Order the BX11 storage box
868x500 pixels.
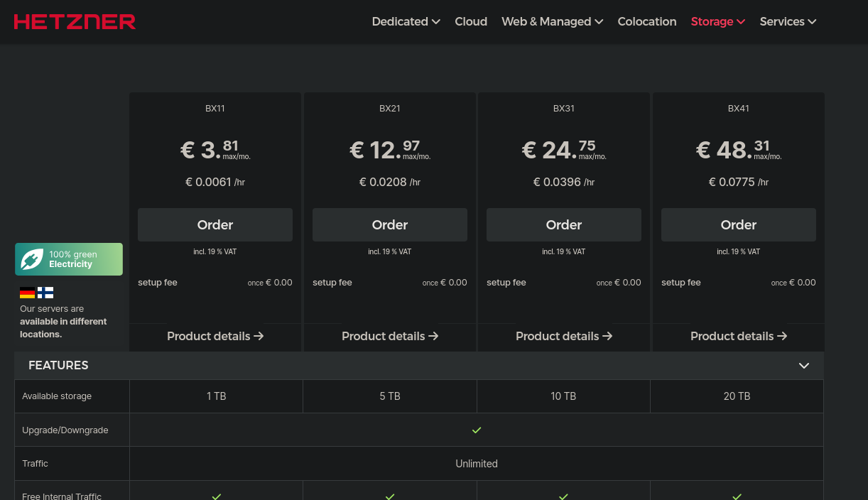click(x=215, y=224)
